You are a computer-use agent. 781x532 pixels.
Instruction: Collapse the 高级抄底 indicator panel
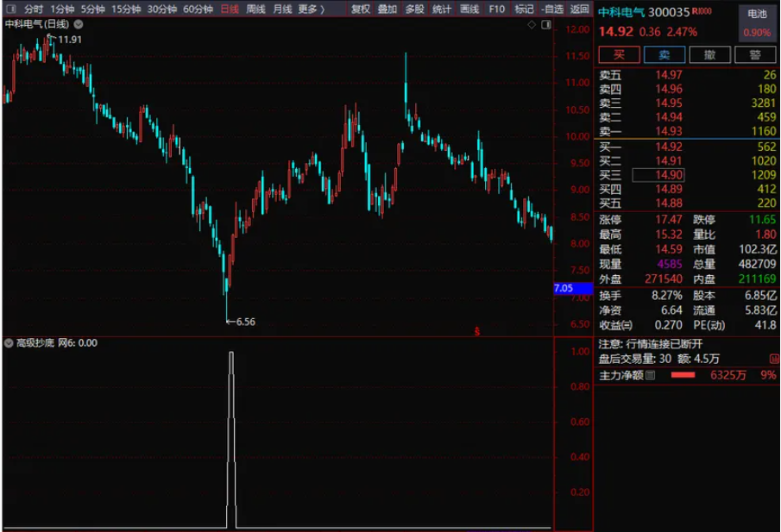[x=7, y=343]
